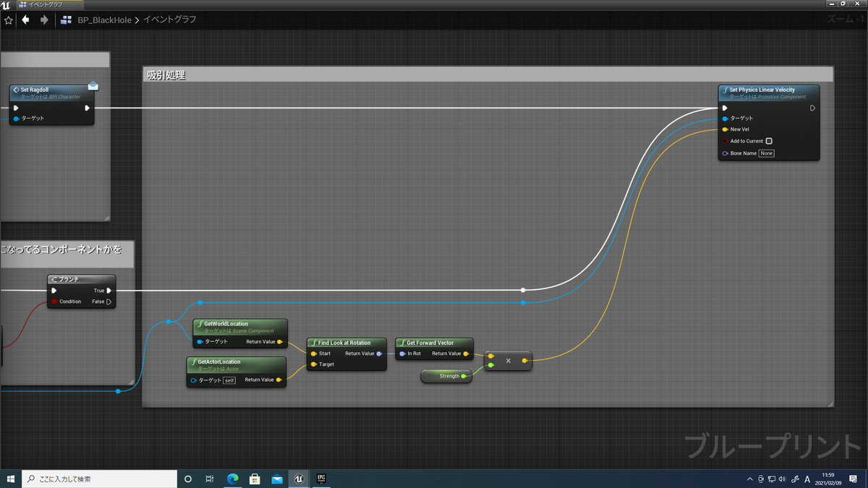Click the taskbar search box

point(100,479)
